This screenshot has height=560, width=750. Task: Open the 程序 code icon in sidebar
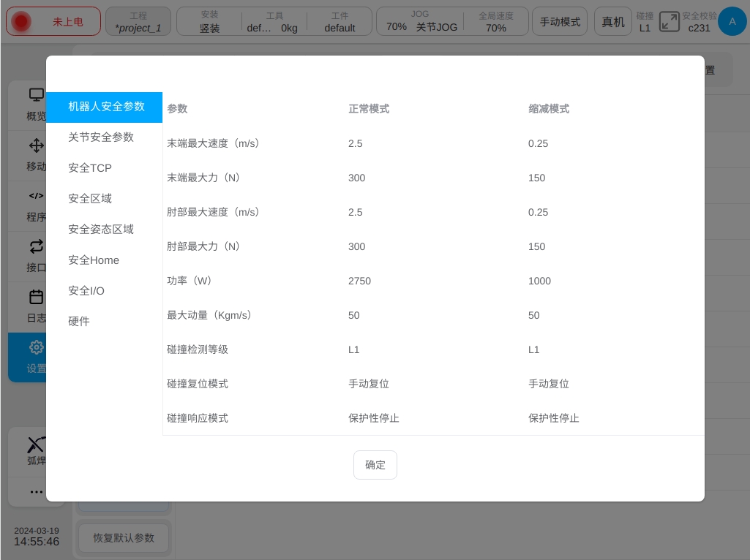click(x=36, y=196)
